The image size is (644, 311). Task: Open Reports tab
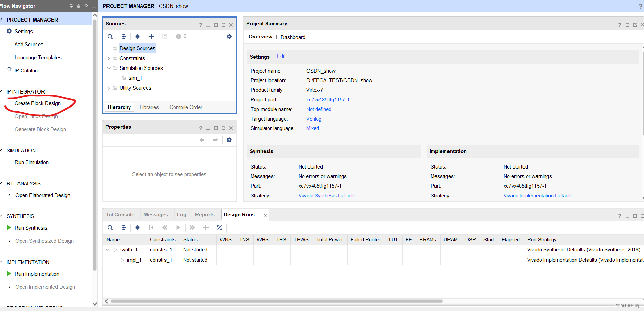[x=205, y=215]
